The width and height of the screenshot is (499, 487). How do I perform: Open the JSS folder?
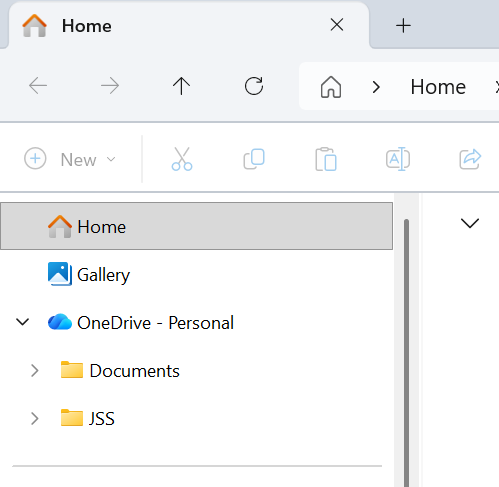pyautogui.click(x=102, y=418)
